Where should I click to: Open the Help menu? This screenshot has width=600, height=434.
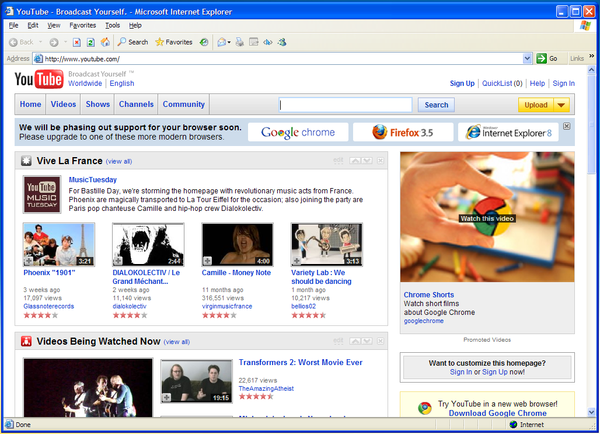pos(135,25)
